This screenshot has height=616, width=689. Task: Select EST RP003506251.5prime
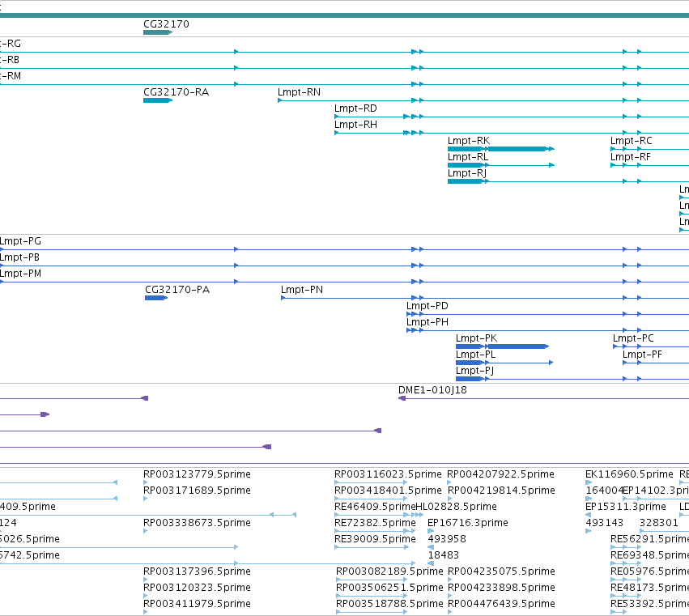(x=389, y=588)
